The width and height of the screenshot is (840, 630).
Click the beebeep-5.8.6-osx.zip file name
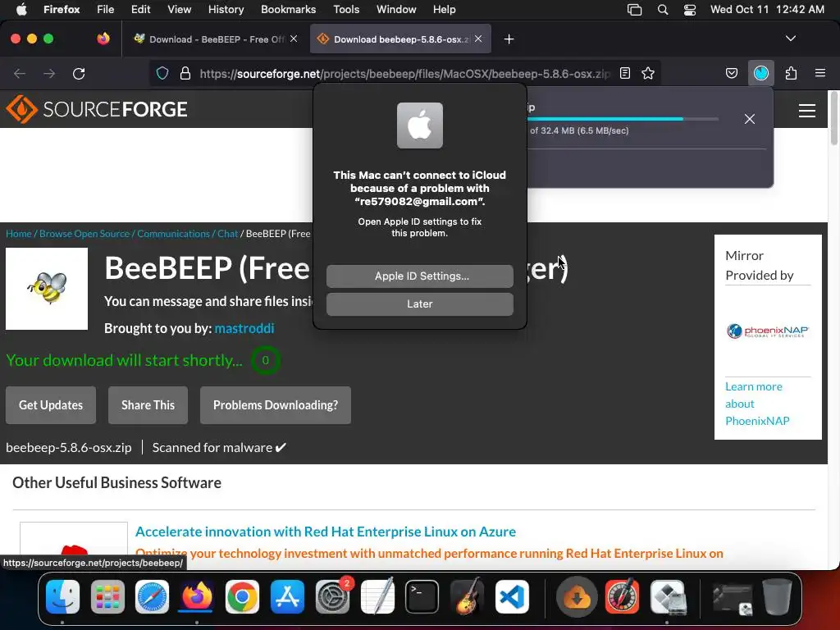[x=69, y=447]
